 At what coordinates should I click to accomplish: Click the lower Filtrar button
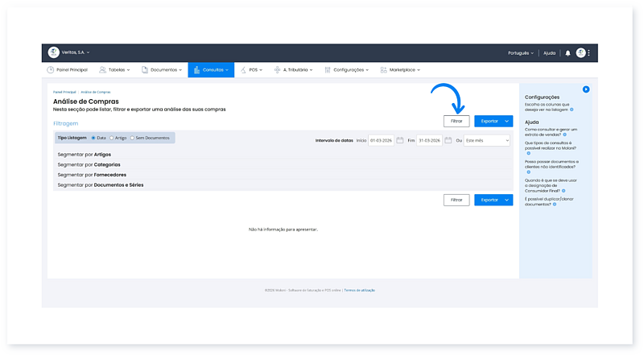click(x=456, y=200)
